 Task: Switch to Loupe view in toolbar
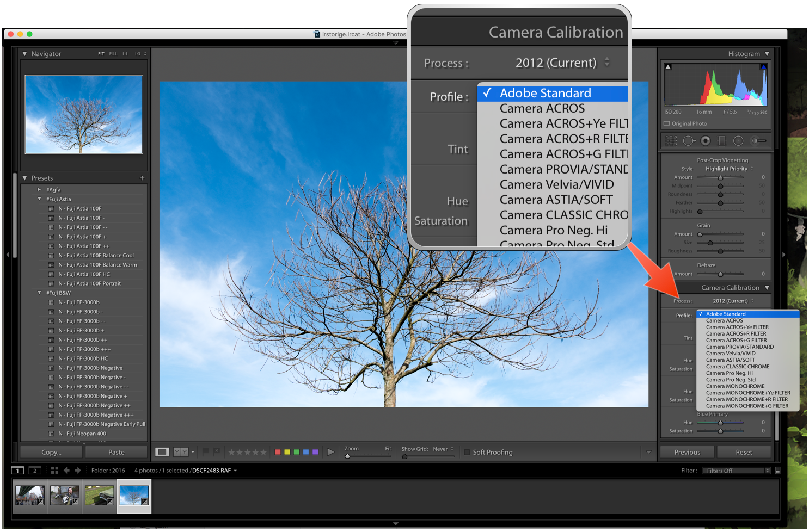[162, 452]
